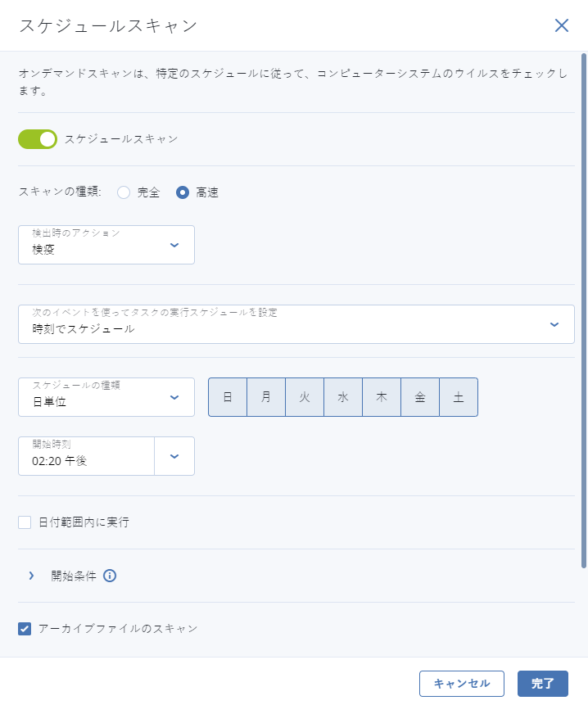This screenshot has width=588, height=705.
Task: Select the 高速 scan type radio button
Action: pos(183,192)
